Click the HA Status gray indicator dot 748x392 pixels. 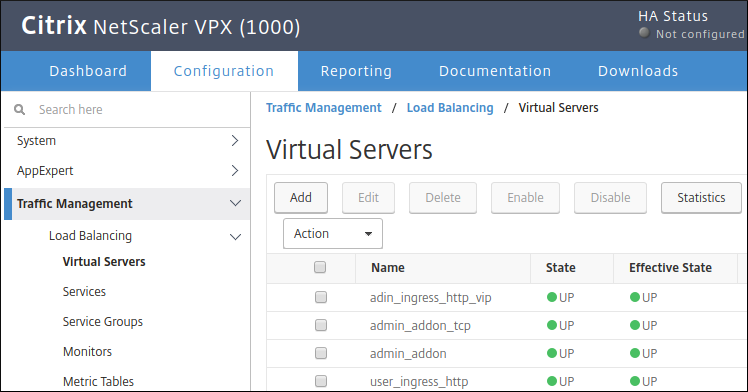click(x=644, y=33)
